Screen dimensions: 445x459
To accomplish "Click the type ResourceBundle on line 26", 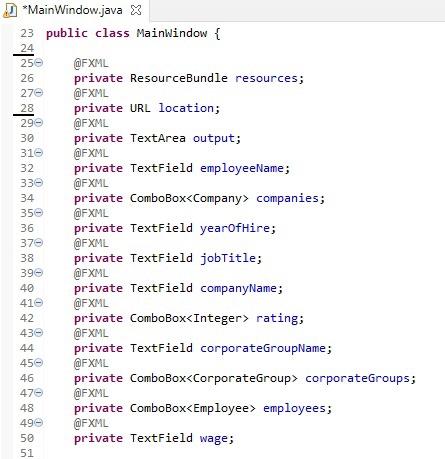I will tap(179, 78).
